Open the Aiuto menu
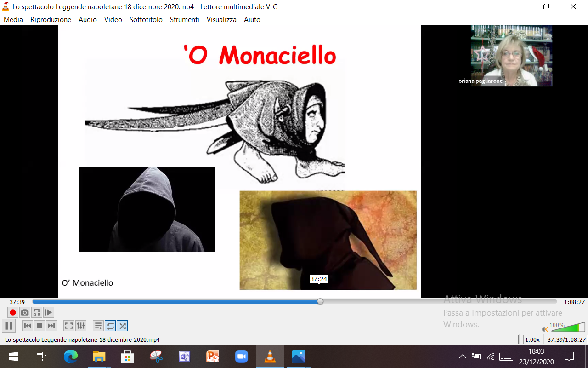588x368 pixels. (x=252, y=20)
